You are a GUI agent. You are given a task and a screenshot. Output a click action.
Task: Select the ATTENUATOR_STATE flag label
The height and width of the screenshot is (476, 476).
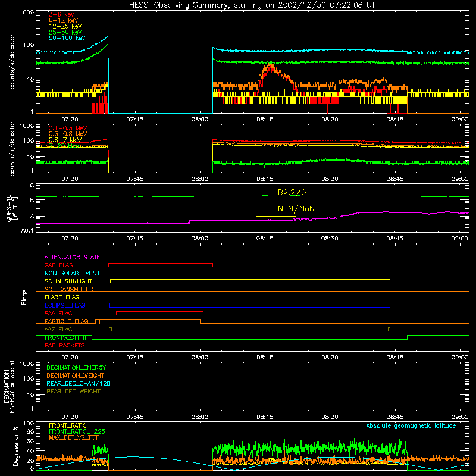click(72, 257)
